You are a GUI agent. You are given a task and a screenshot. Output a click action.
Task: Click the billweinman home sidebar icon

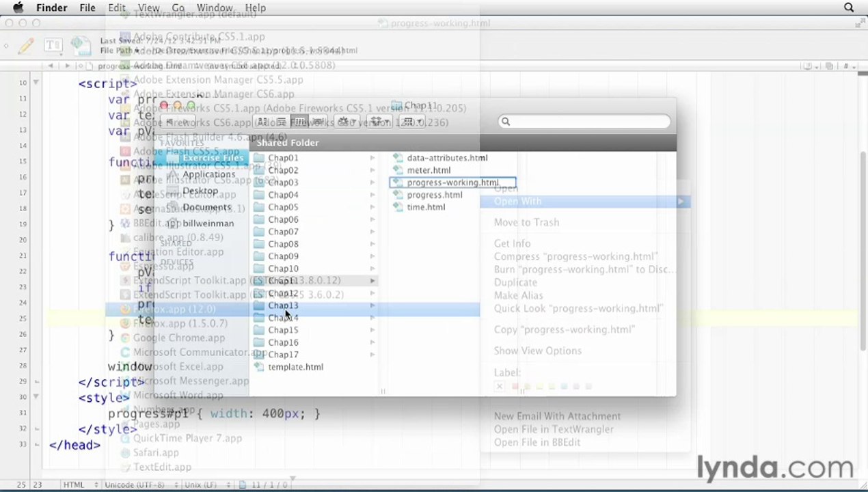(x=172, y=223)
